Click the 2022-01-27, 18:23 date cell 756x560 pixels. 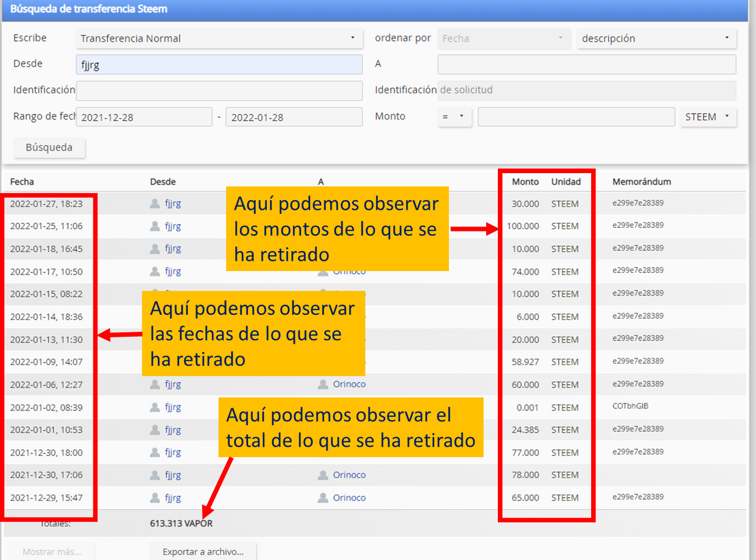[46, 204]
